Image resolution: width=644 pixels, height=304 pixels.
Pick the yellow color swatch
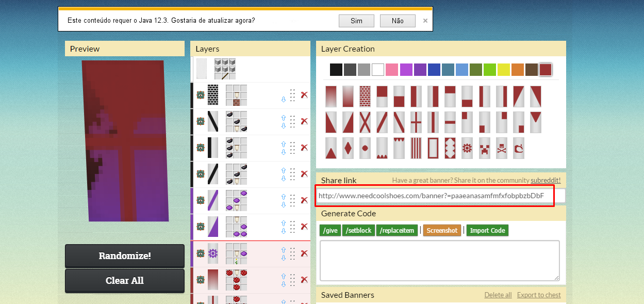coord(504,70)
